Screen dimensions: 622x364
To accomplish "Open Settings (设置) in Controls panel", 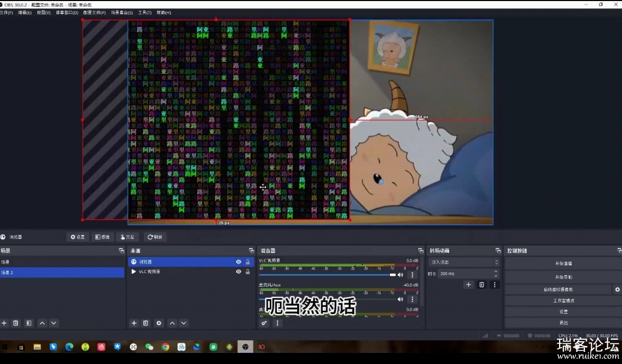I will point(563,312).
